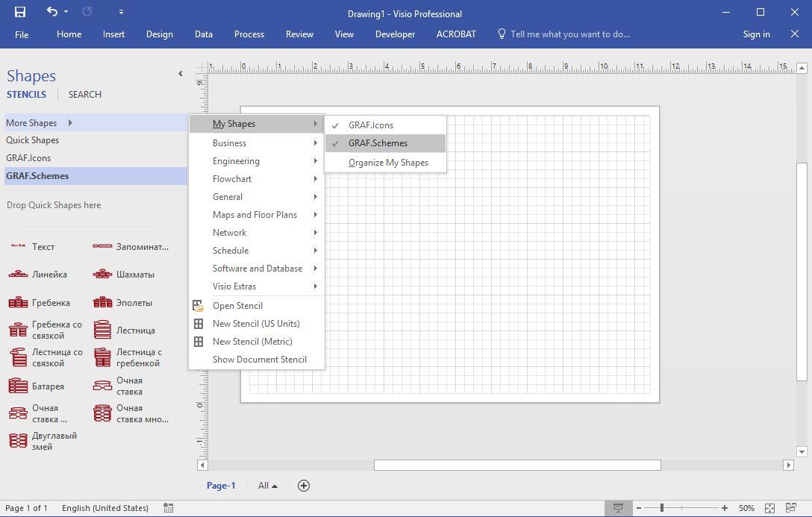The image size is (812, 517).
Task: Click presentation mode icon in status bar
Action: (x=618, y=508)
